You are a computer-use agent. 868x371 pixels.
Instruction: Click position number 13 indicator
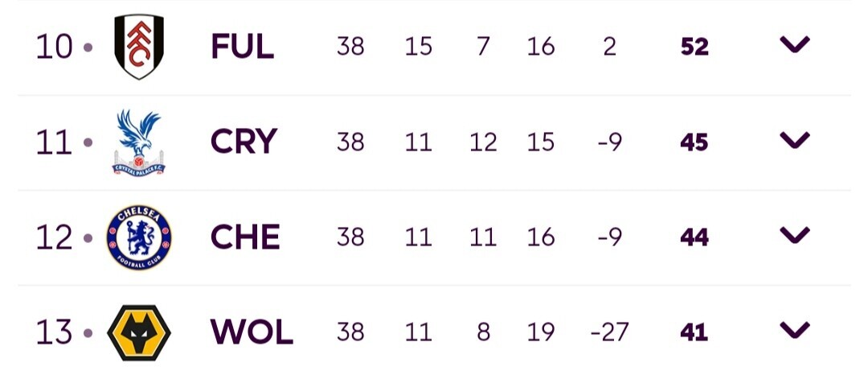click(55, 332)
